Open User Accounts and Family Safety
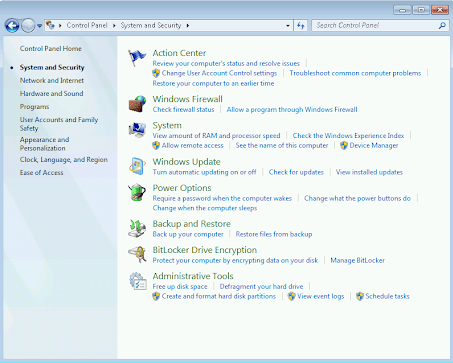The width and height of the screenshot is (453, 363). (x=59, y=124)
